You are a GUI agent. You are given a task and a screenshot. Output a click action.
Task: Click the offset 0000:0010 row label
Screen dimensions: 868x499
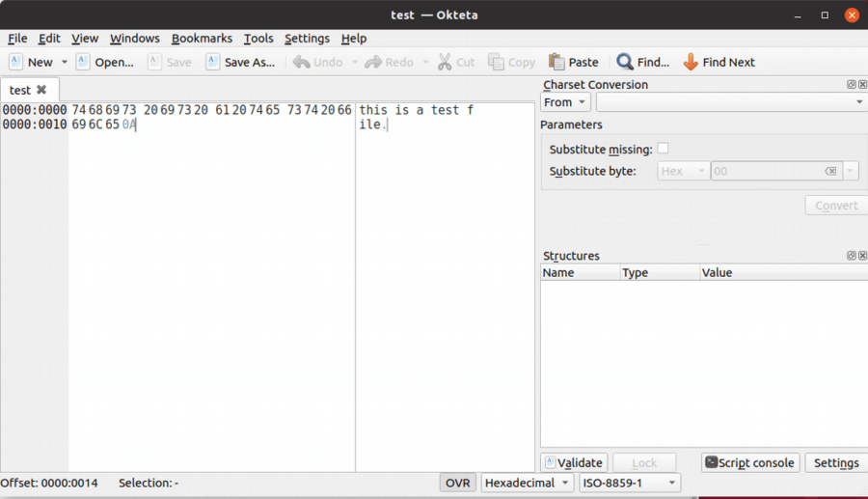point(35,125)
